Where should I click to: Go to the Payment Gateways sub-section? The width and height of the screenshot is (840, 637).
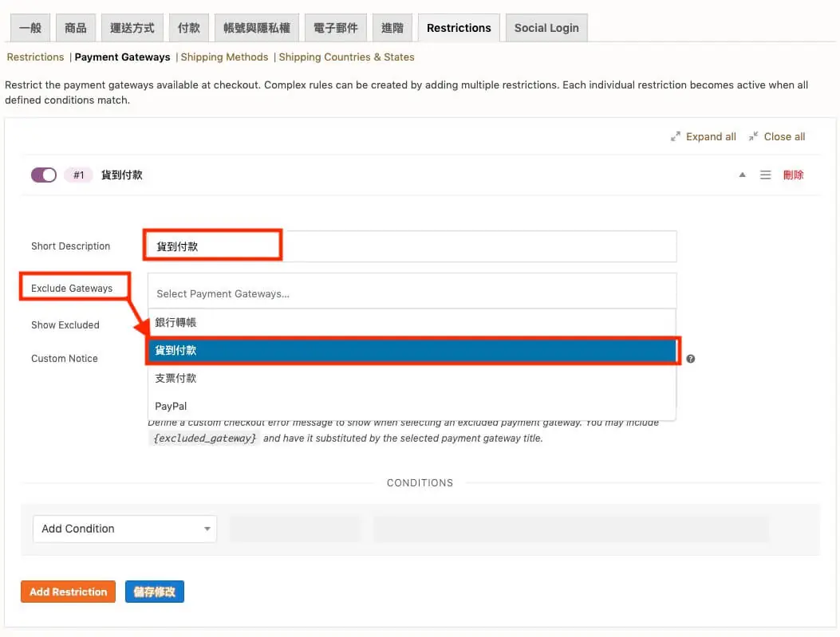coord(122,57)
